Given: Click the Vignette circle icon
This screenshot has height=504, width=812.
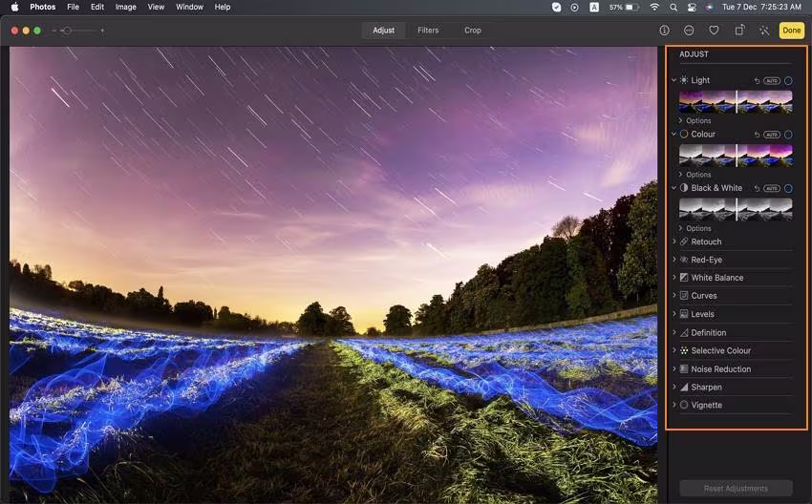Looking at the screenshot, I should (x=684, y=405).
